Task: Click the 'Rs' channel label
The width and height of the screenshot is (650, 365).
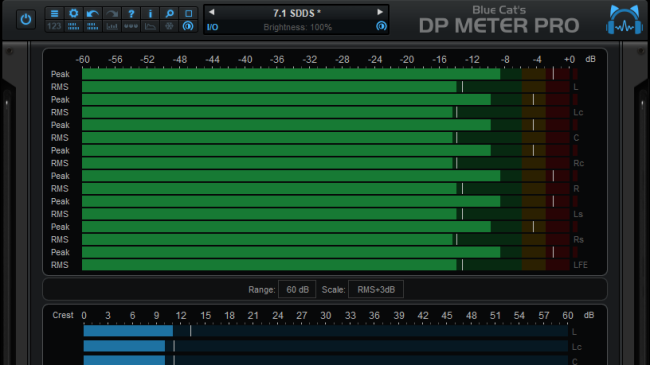Action: coord(578,240)
